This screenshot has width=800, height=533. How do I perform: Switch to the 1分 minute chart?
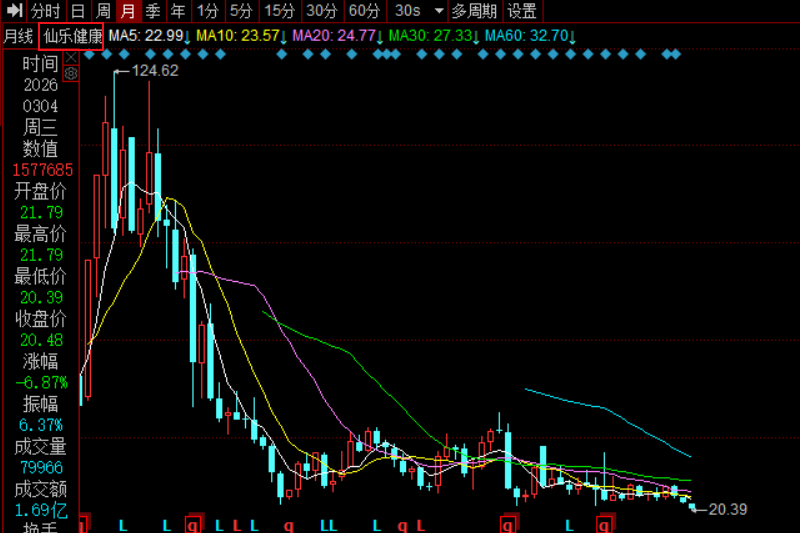pos(208,11)
